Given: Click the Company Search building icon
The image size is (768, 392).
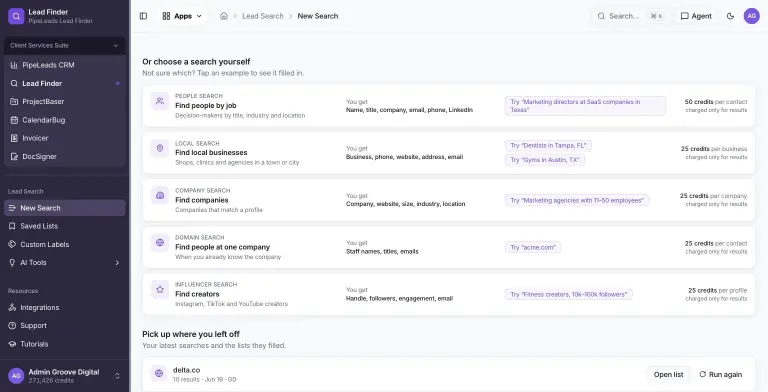Looking at the screenshot, I should (160, 195).
